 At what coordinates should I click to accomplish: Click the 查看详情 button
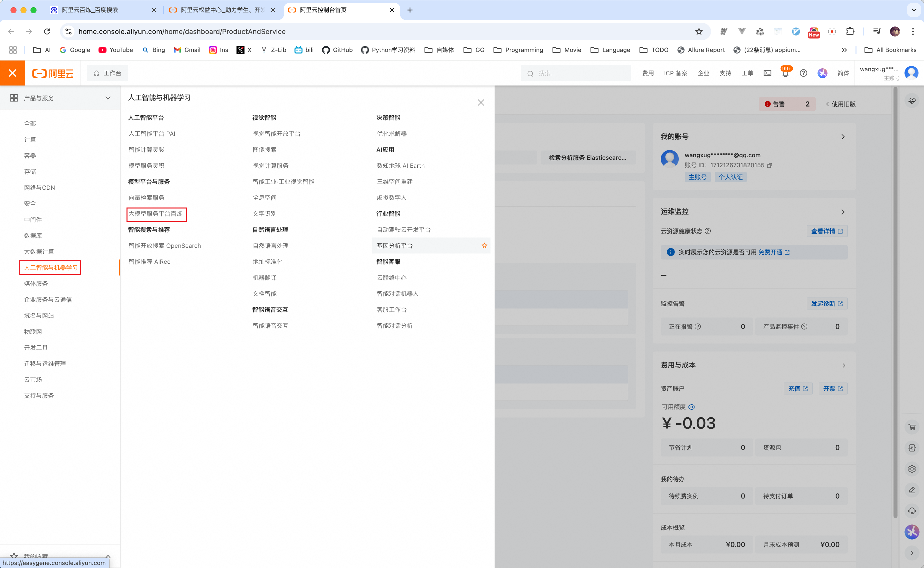click(x=827, y=231)
